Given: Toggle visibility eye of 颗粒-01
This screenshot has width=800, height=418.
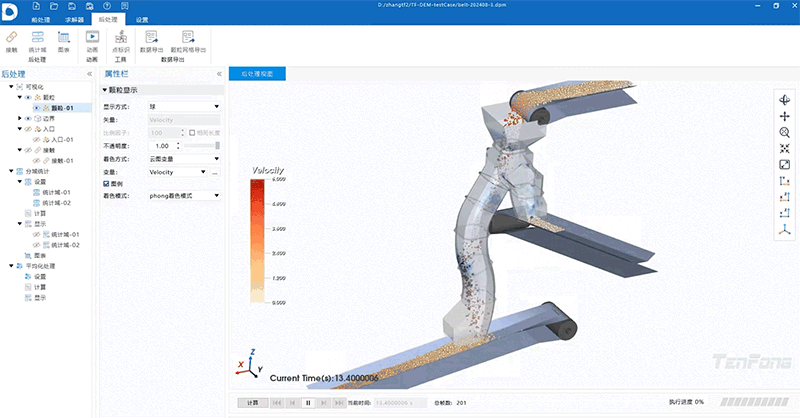Looking at the screenshot, I should click(x=36, y=107).
